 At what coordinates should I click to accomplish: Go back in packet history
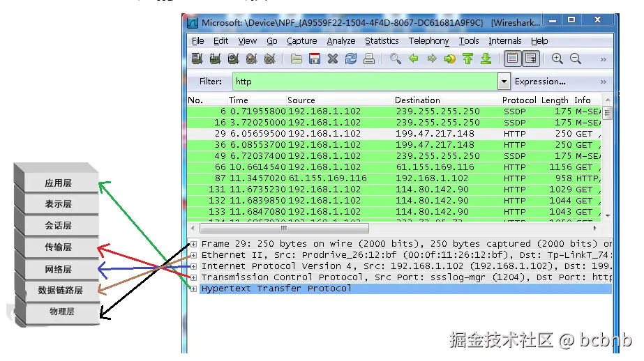click(x=414, y=59)
